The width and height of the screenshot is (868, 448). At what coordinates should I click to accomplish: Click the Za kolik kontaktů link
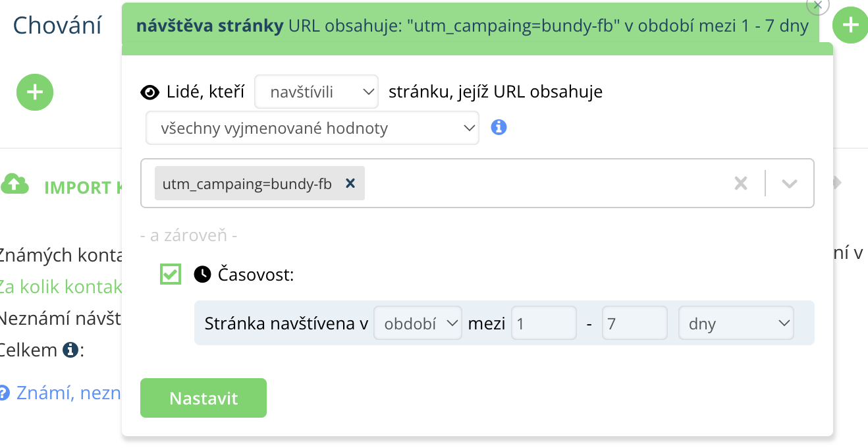(x=61, y=287)
